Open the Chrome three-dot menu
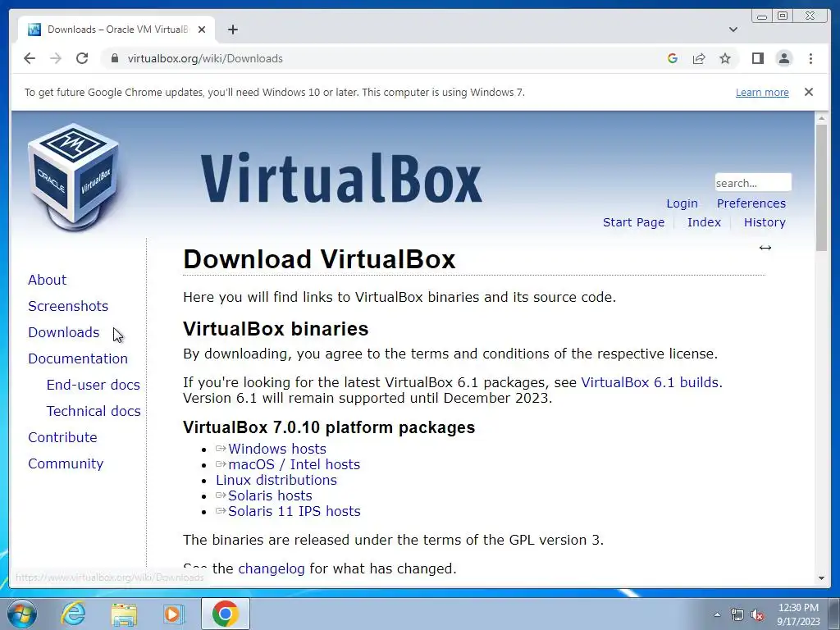 pyautogui.click(x=810, y=58)
